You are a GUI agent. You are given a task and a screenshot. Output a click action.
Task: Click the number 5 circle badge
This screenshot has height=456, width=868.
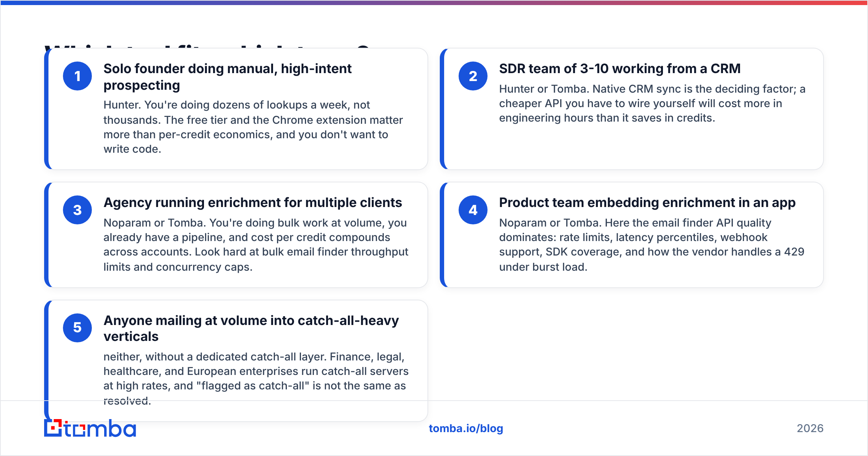coord(77,328)
